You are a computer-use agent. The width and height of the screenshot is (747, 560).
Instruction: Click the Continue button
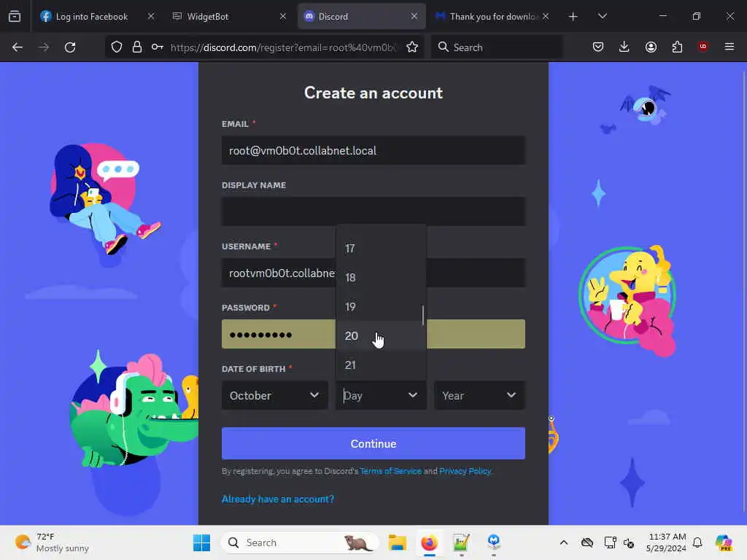[373, 443]
